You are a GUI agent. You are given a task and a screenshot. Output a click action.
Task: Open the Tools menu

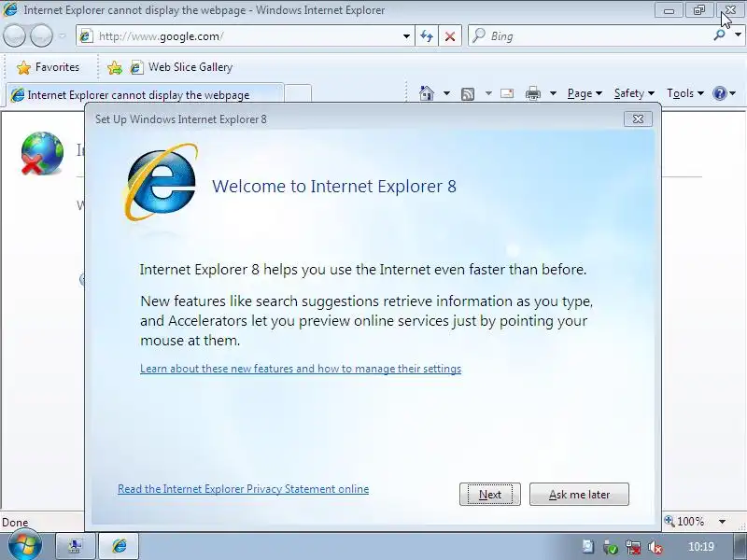pyautogui.click(x=685, y=93)
